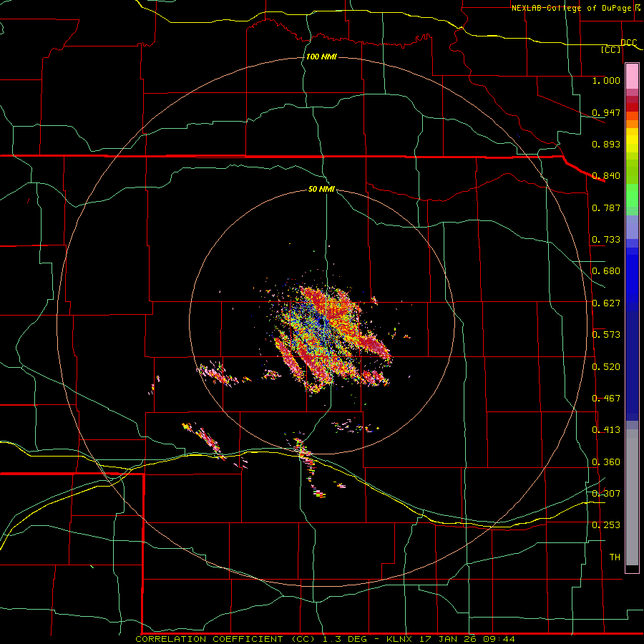
Task: Pick the 0.787 value on the color scale
Action: [x=606, y=208]
